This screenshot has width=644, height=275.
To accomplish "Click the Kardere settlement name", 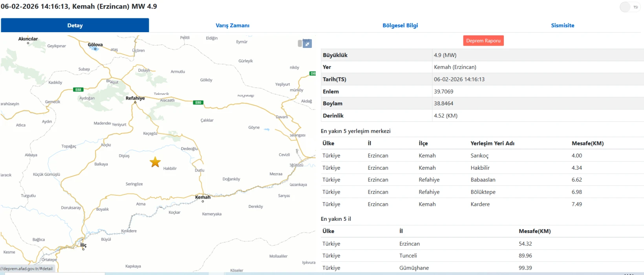I will (x=480, y=204).
